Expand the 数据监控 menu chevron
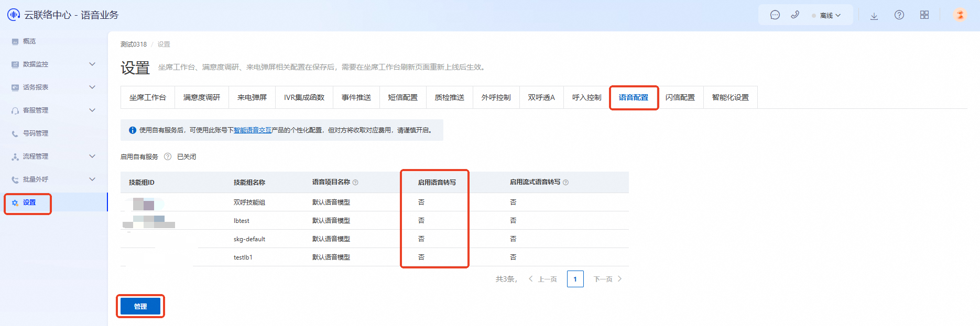 [x=92, y=64]
